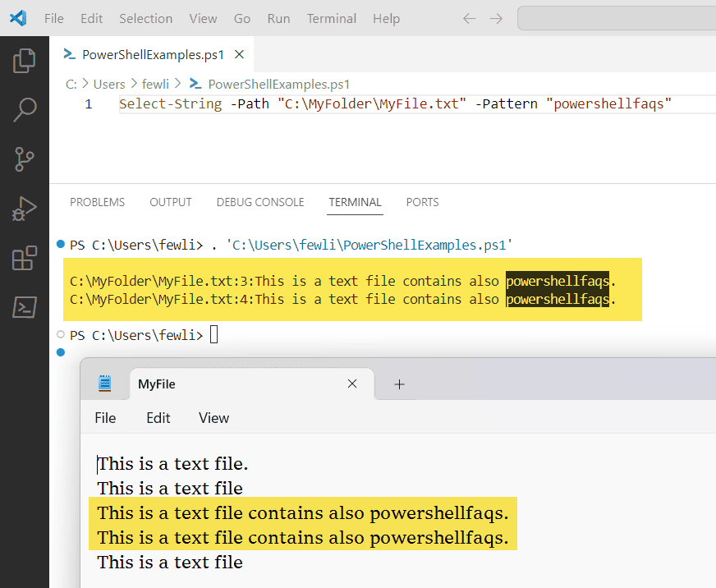Open the Users breadcrumb dropdown
Image resolution: width=716 pixels, height=588 pixels.
(x=108, y=84)
